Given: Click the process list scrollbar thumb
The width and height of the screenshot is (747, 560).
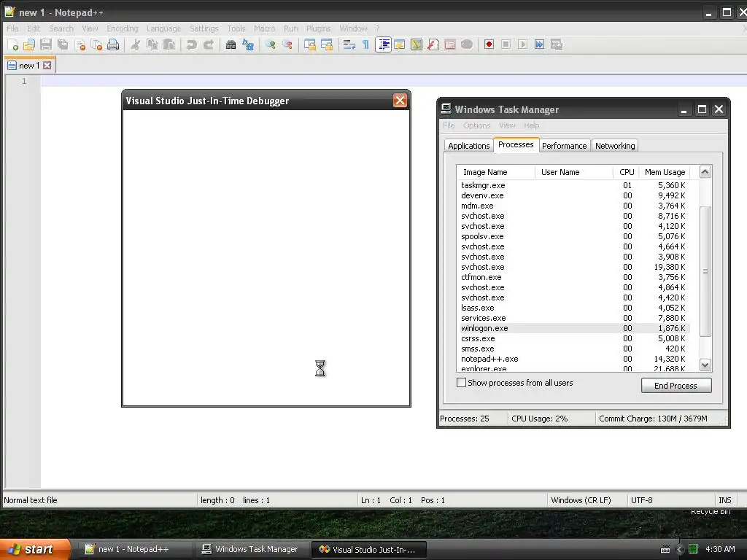Looking at the screenshot, I should pos(705,271).
